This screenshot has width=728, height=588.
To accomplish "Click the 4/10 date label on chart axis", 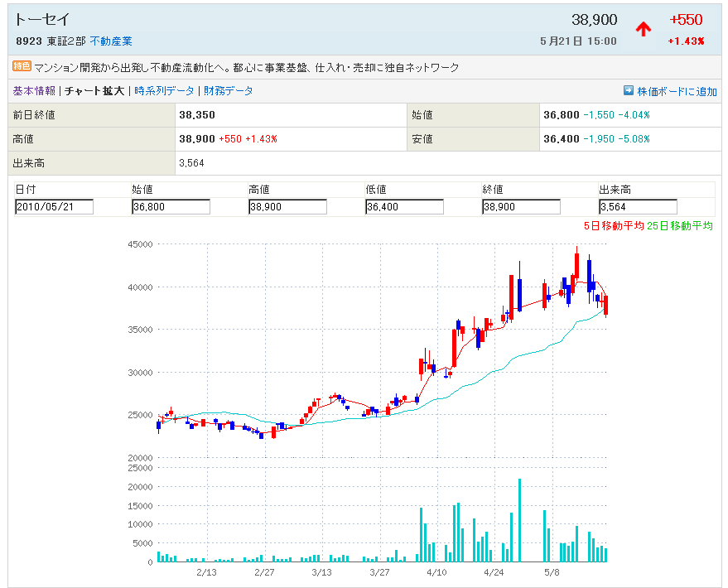I will 436,572.
